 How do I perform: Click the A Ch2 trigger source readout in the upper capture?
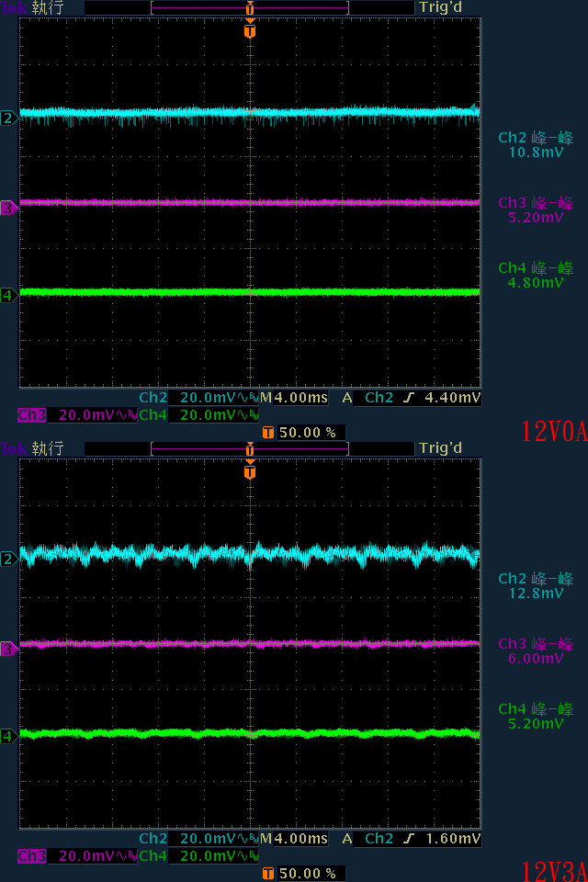coord(368,398)
